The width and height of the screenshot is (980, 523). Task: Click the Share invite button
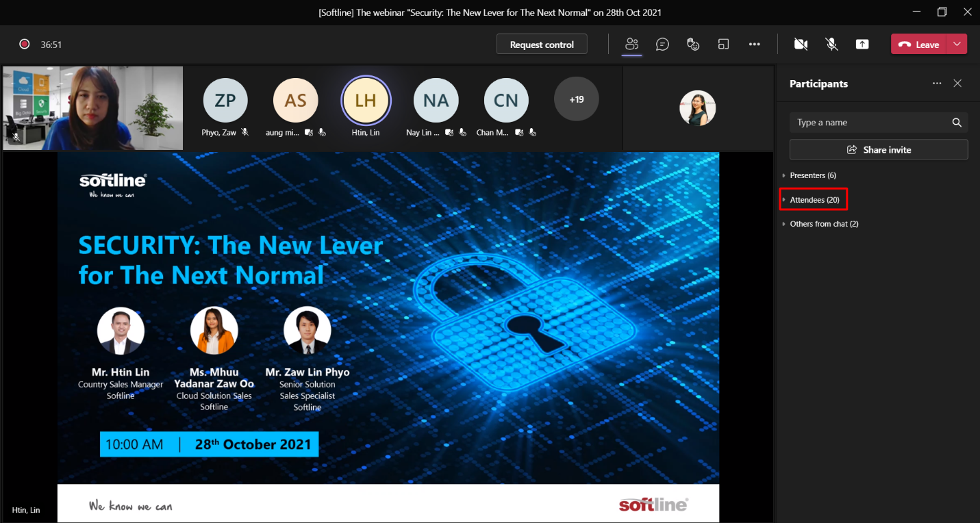(x=879, y=149)
